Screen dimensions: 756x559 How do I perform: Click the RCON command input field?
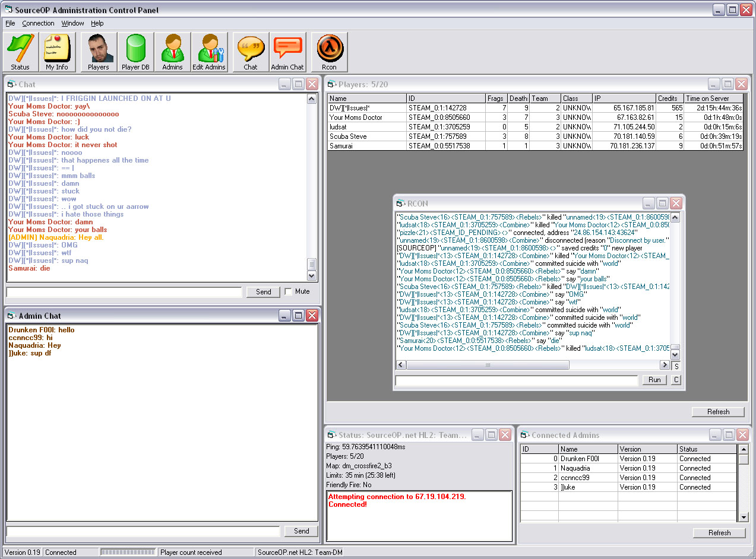point(517,380)
